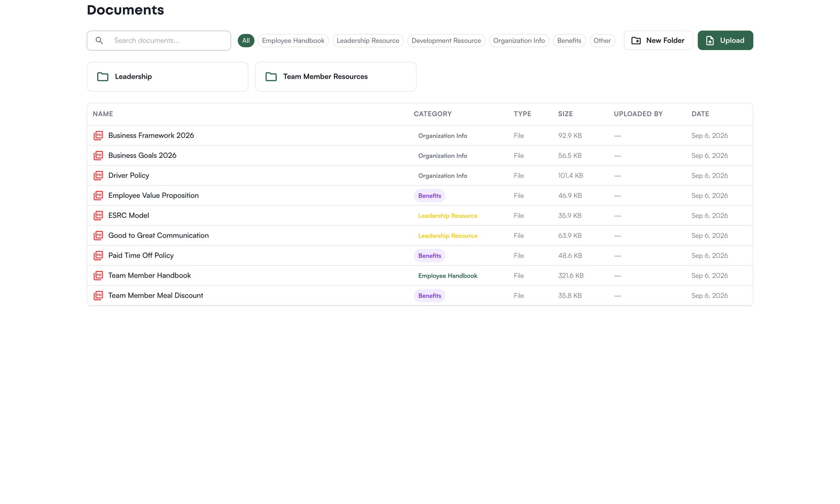This screenshot has height=504, width=840.
Task: Open Employee Value Proposition document
Action: pyautogui.click(x=153, y=195)
